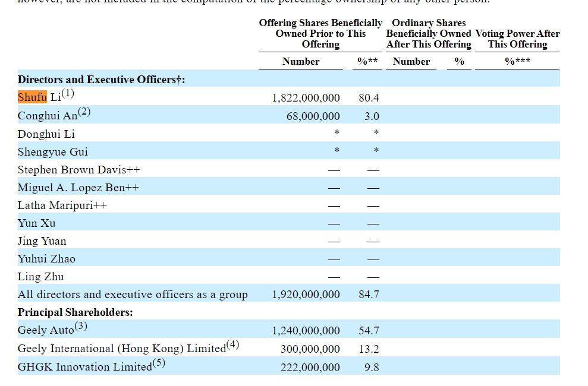The image size is (588, 386).
Task: Click the "%***" voting power subheader
Action: click(517, 61)
